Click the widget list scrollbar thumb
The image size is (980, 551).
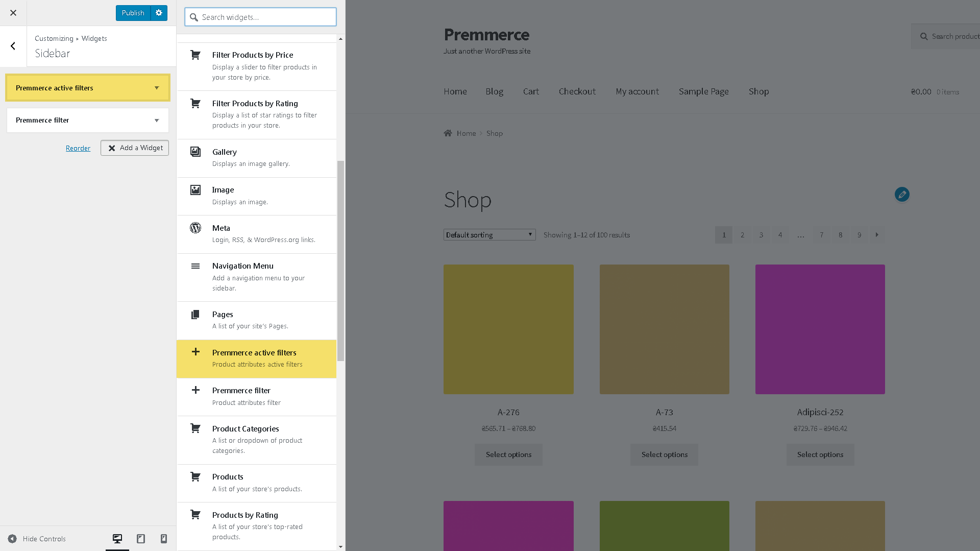pyautogui.click(x=340, y=260)
